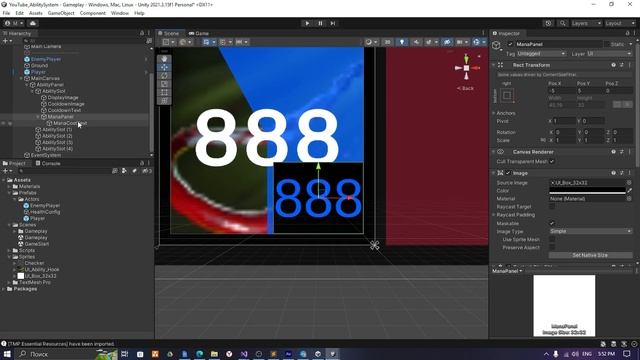Open the Account dropdown in top toolbar
Screen dimensions: 640x360
[15, 23]
